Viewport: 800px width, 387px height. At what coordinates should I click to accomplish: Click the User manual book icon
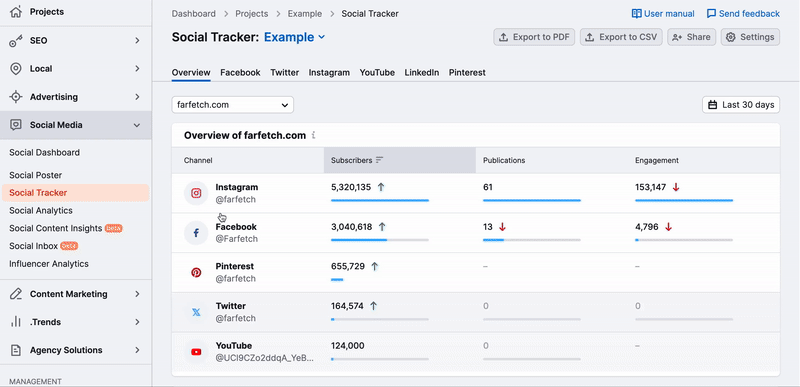click(636, 14)
